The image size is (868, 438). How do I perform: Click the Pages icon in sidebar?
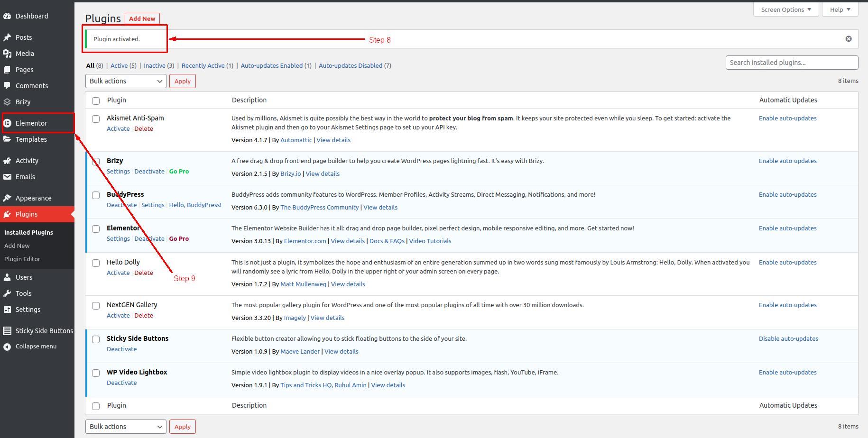tap(7, 70)
